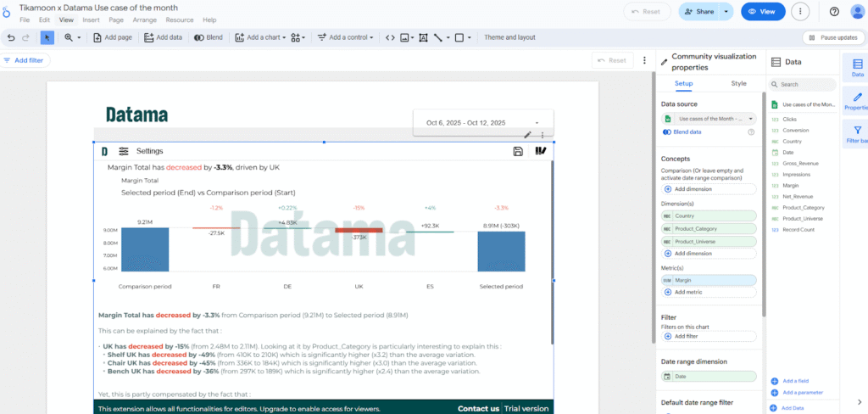Open the Help question mark icon
Viewport: 868px width, 414px height.
tap(834, 12)
